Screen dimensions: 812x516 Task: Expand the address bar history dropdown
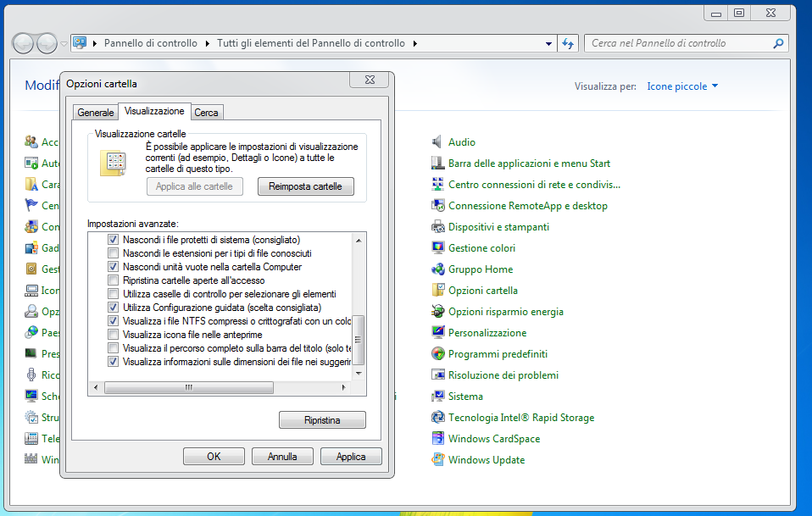point(549,43)
